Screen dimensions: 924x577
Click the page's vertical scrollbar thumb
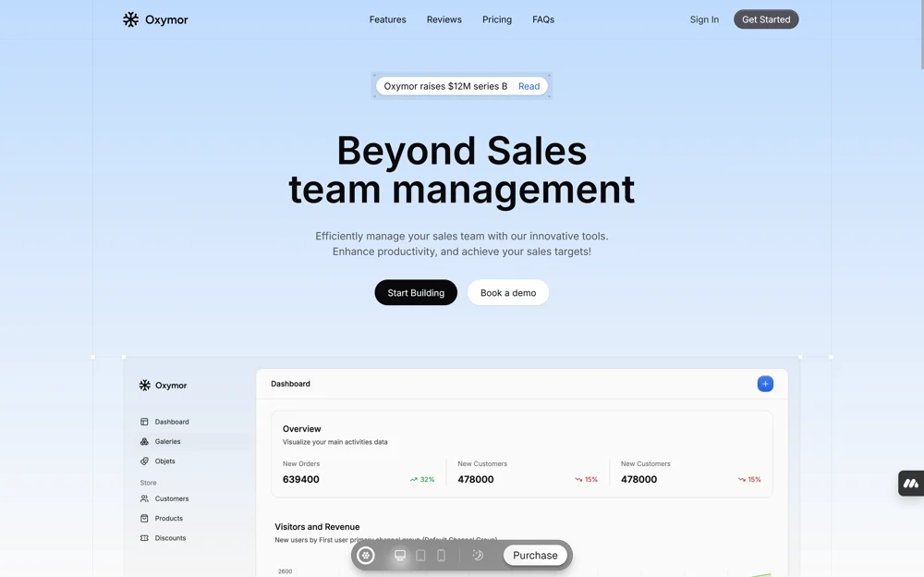[x=922, y=35]
